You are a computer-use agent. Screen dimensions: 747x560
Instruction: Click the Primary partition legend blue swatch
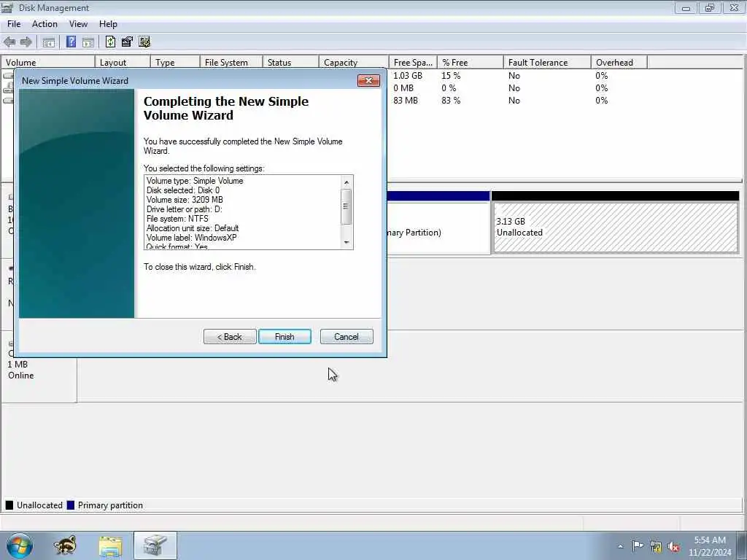71,505
